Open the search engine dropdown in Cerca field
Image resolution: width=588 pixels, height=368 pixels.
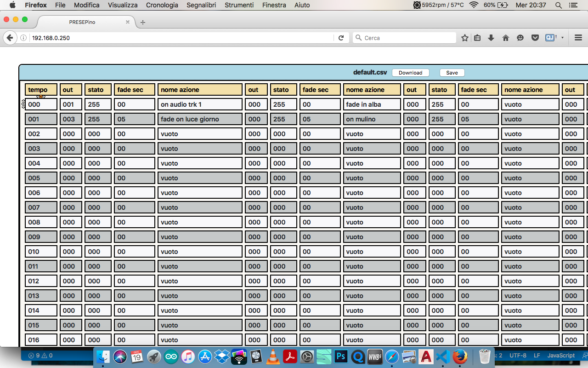coord(358,38)
